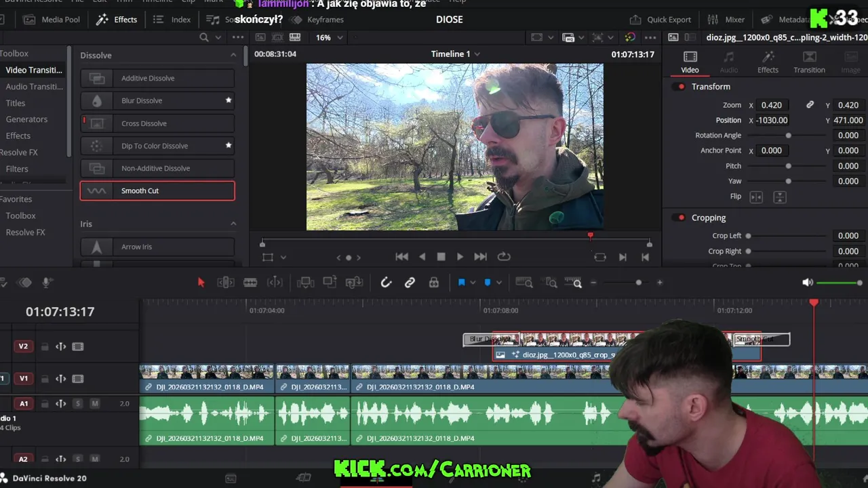This screenshot has height=488, width=868.
Task: Jump to first frame of timeline
Action: coord(401,257)
